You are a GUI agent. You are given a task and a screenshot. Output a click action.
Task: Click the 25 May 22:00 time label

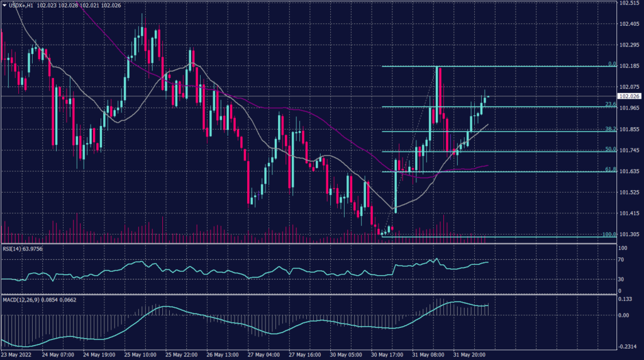tap(182, 355)
